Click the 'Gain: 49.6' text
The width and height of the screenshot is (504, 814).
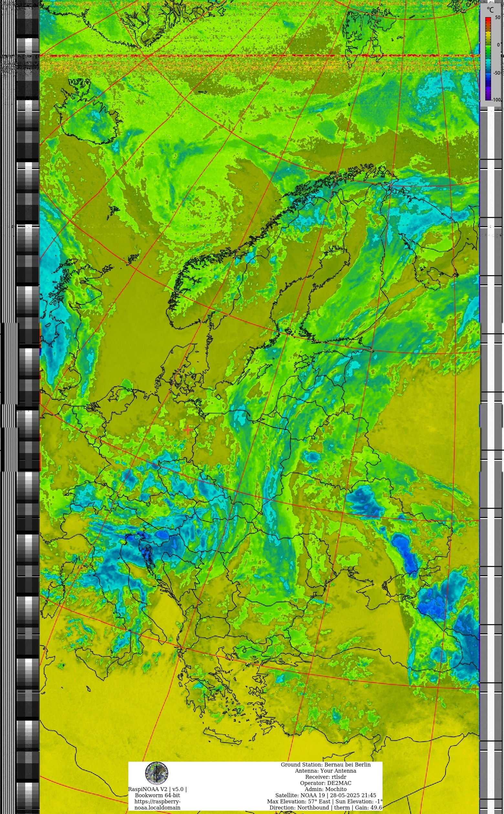368,808
